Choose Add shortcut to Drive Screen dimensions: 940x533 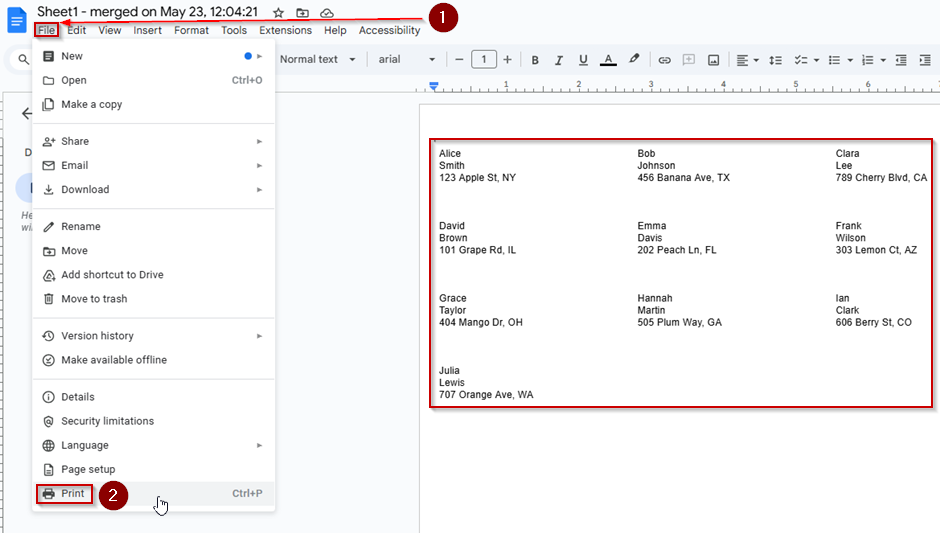(153, 275)
